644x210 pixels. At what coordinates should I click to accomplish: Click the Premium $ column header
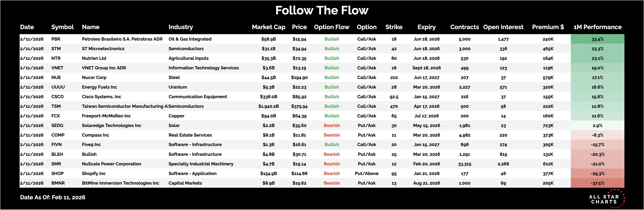pyautogui.click(x=548, y=27)
